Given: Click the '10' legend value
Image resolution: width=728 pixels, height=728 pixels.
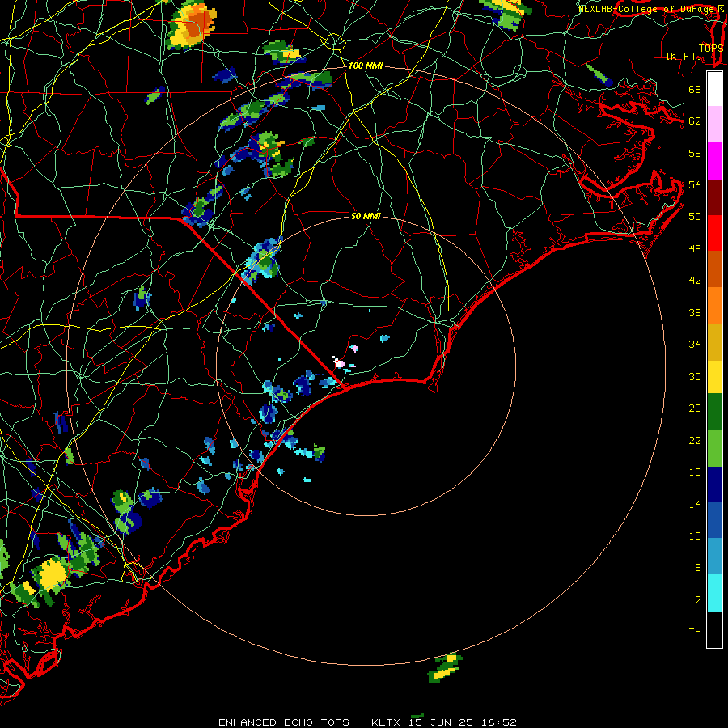Looking at the screenshot, I should click(695, 536).
